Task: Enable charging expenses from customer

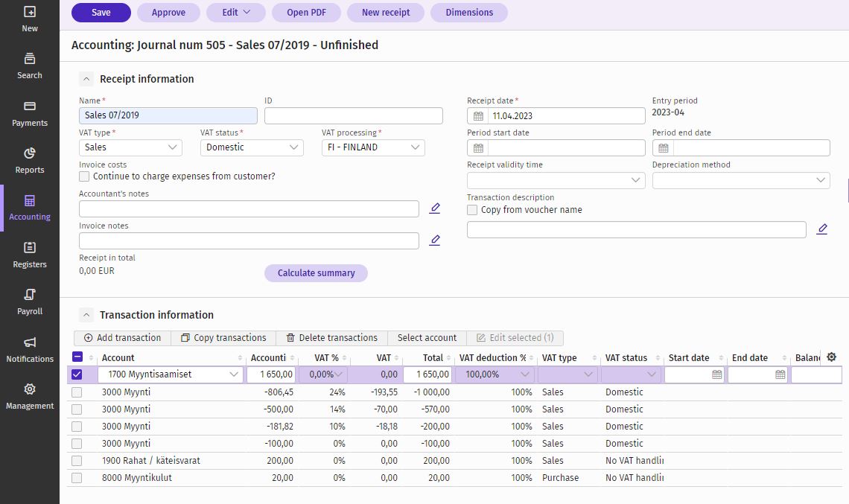Action: [85, 176]
